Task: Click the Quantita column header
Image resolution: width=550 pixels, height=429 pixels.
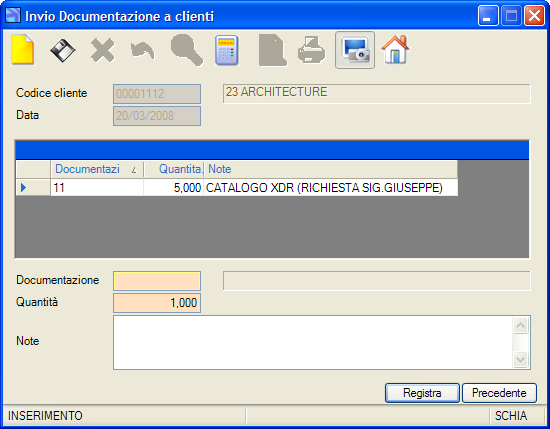Action: point(174,169)
